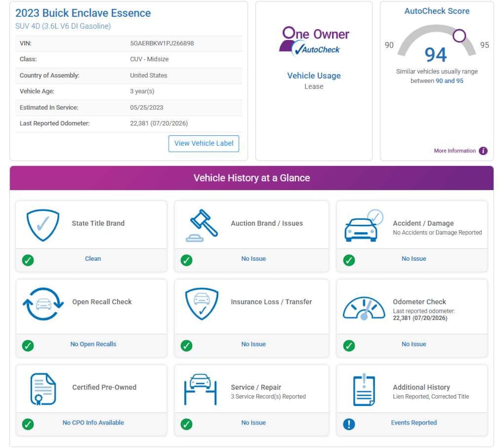
Task: Open the No CPO Info Available link
Action: 93,423
